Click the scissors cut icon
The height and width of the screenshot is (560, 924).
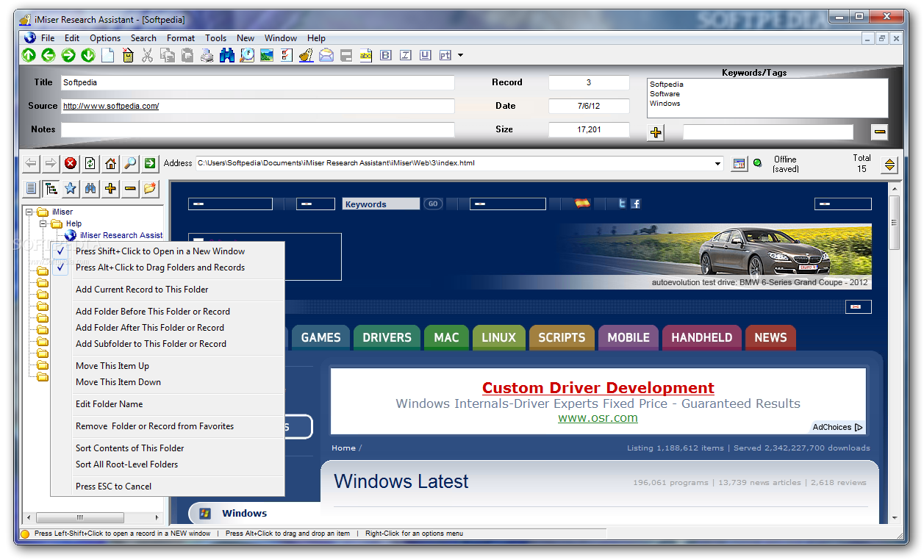148,55
